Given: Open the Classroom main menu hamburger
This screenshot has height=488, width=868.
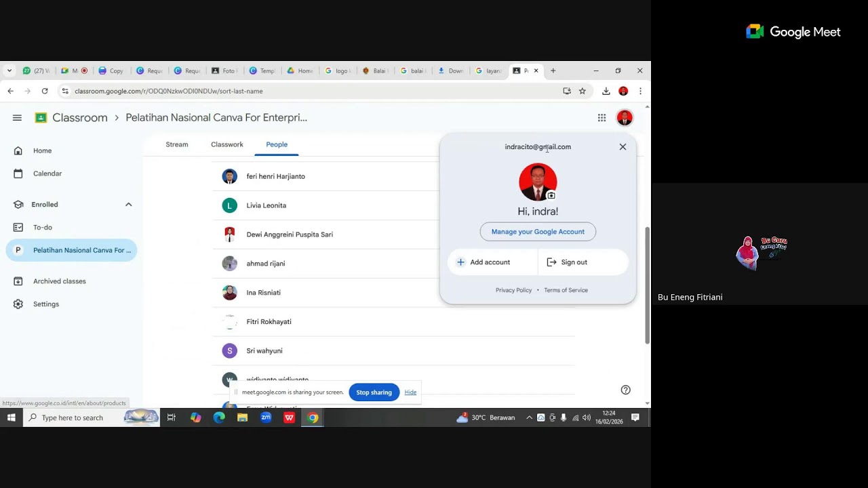Looking at the screenshot, I should click(x=17, y=118).
